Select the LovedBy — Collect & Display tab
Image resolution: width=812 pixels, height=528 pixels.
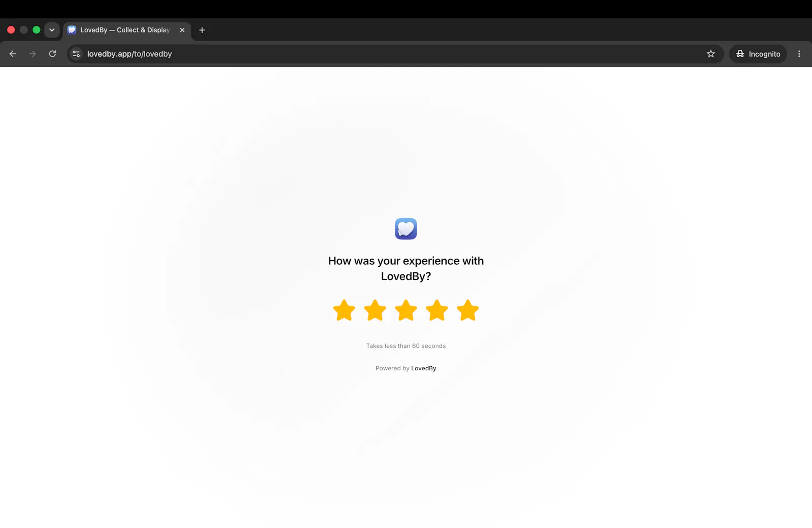[x=125, y=30]
